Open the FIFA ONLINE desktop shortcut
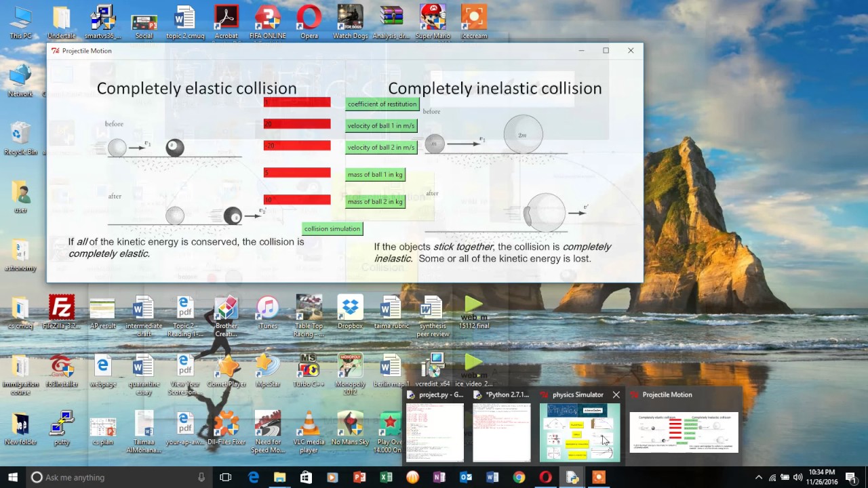Viewport: 868px width, 488px height. [268, 22]
